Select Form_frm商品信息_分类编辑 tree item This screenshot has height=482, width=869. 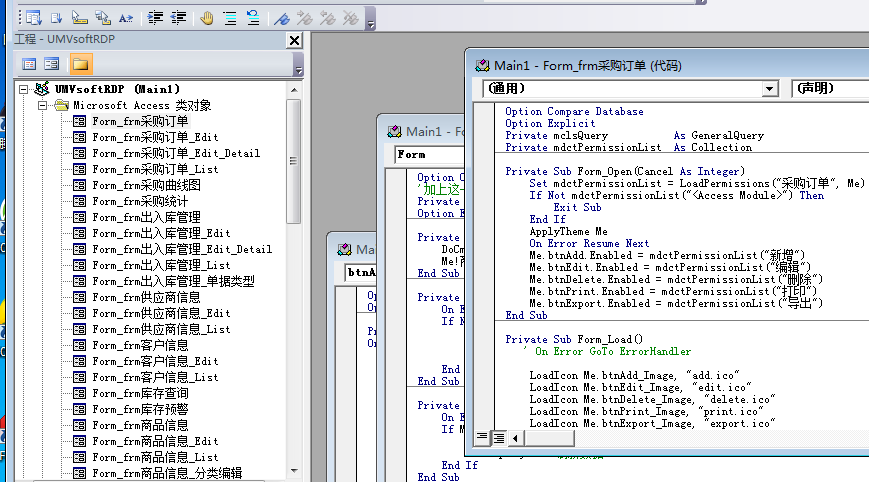tap(167, 474)
